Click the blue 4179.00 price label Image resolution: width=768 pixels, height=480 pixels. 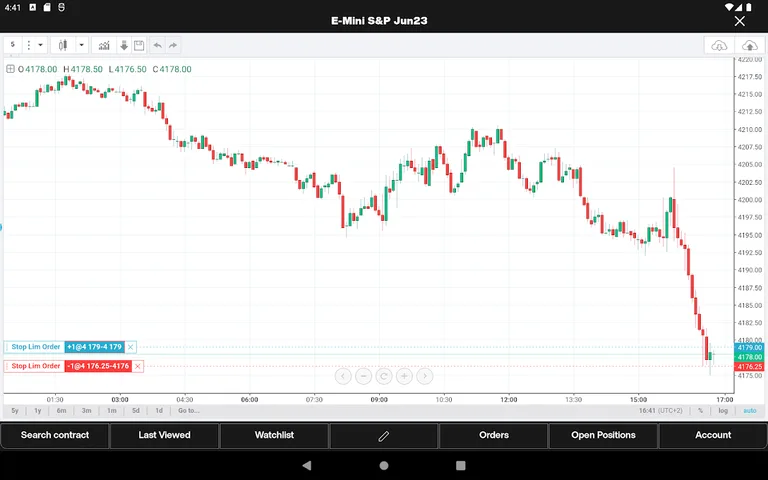749,347
